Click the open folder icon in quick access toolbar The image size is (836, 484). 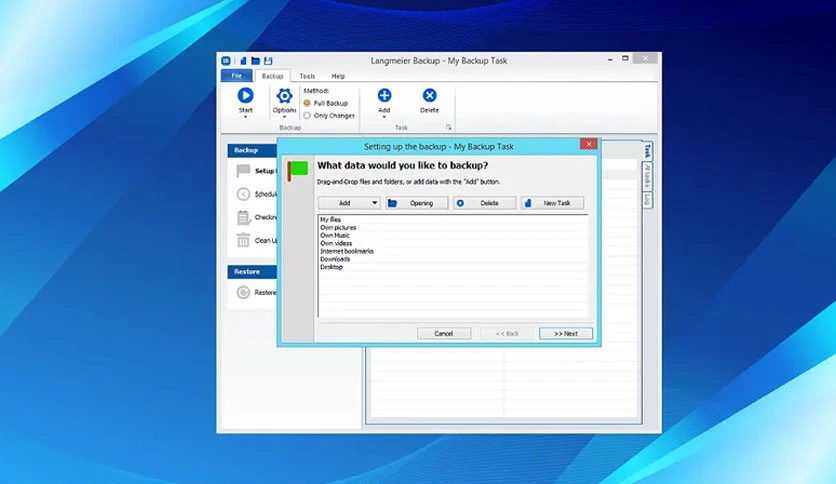pyautogui.click(x=255, y=61)
